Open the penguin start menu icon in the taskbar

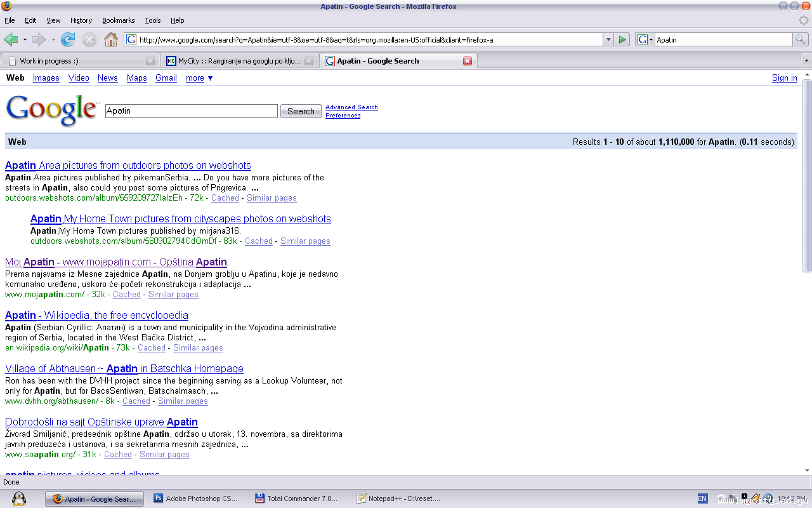click(19, 498)
